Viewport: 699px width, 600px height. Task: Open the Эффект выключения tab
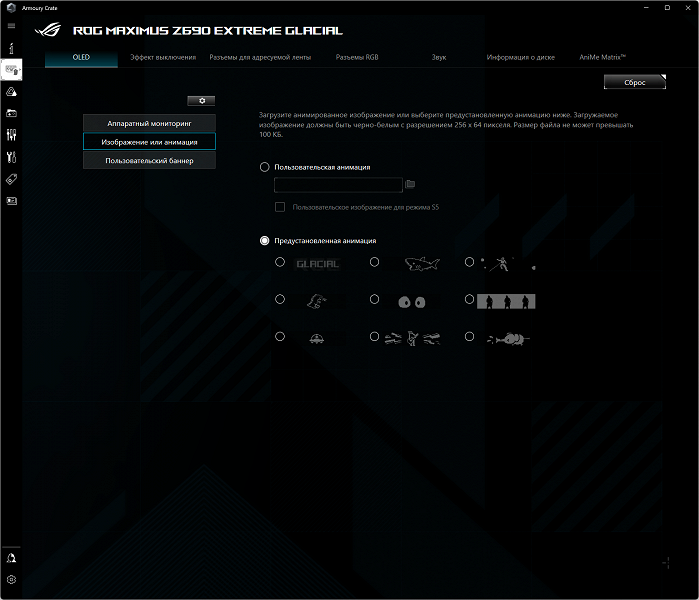click(x=163, y=57)
